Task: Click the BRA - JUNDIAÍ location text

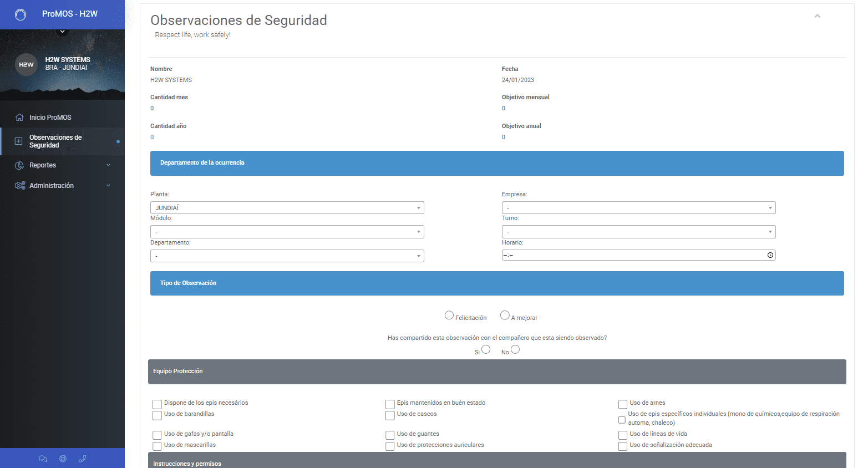Action: 67,68
